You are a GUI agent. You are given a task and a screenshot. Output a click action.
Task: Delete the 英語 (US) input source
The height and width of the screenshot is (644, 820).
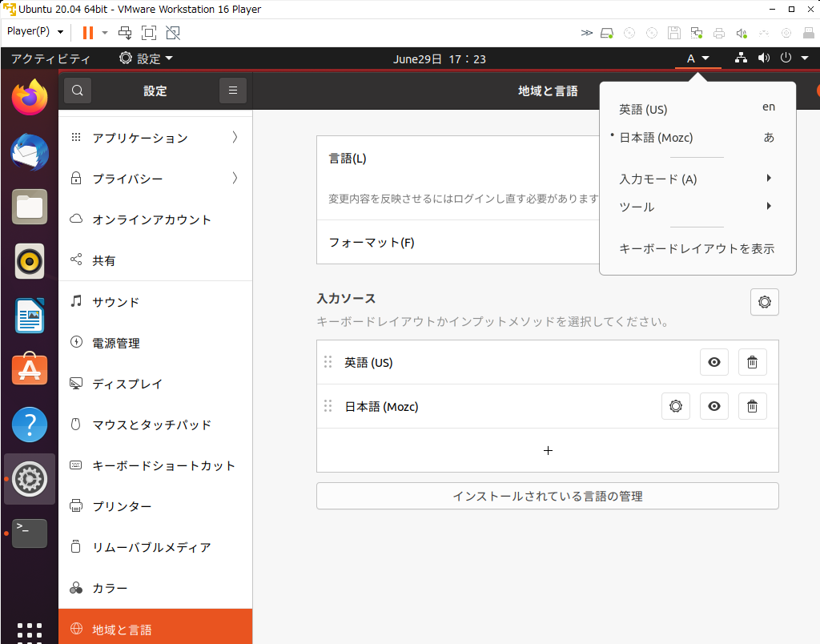coord(752,362)
